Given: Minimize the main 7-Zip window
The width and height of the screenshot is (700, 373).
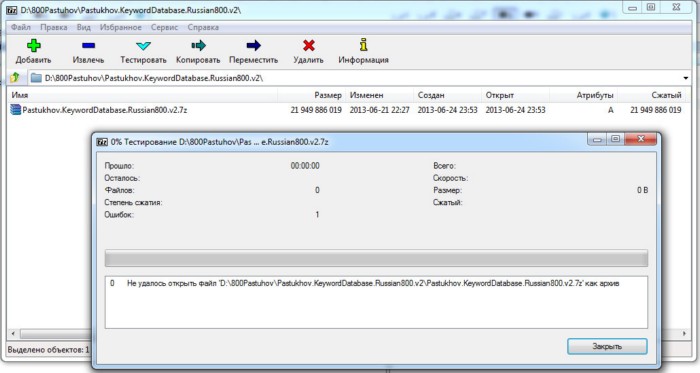Looking at the screenshot, I should [632, 8].
